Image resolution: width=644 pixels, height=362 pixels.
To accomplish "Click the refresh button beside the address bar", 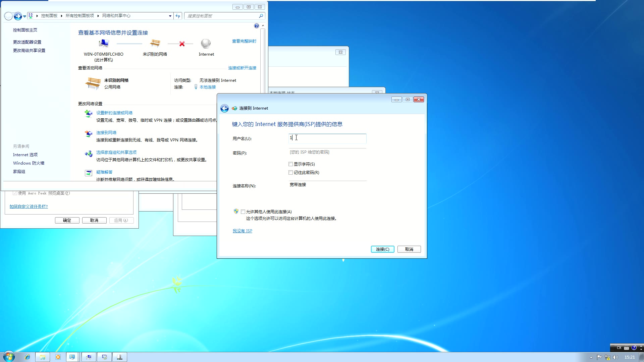I will tap(178, 16).
